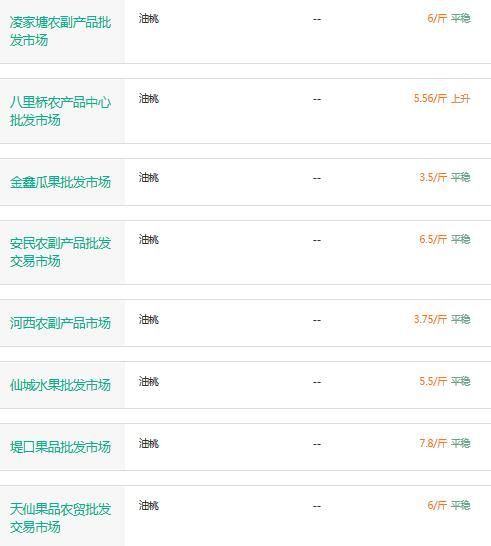
Task: Open 八里桥农产品中心批发市场 link
Action: click(x=60, y=111)
